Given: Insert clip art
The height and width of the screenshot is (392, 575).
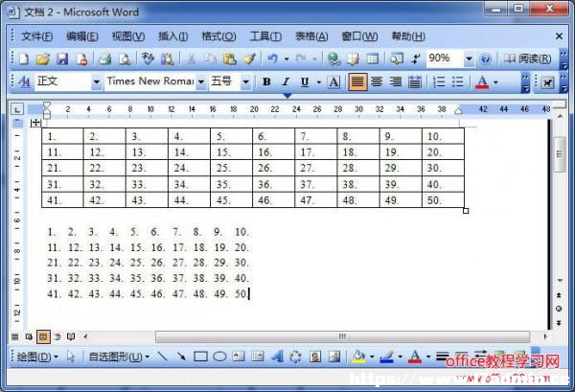Looking at the screenshot, I should 315,357.
